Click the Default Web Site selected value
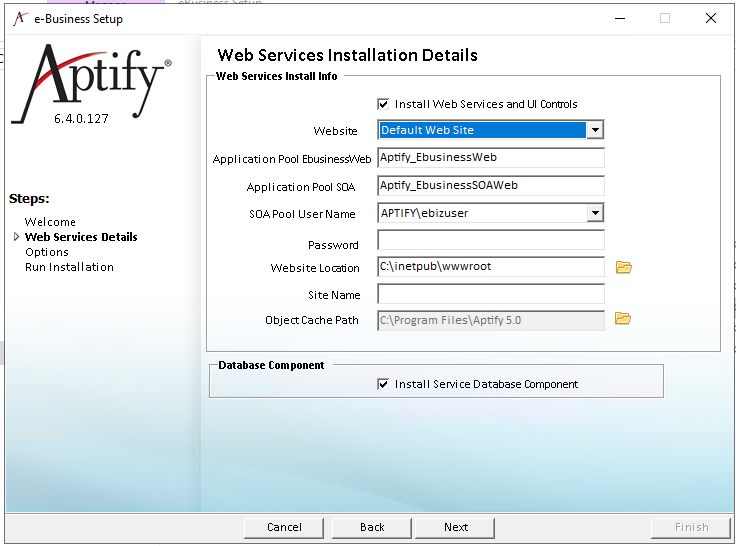This screenshot has width=736, height=546. (483, 130)
